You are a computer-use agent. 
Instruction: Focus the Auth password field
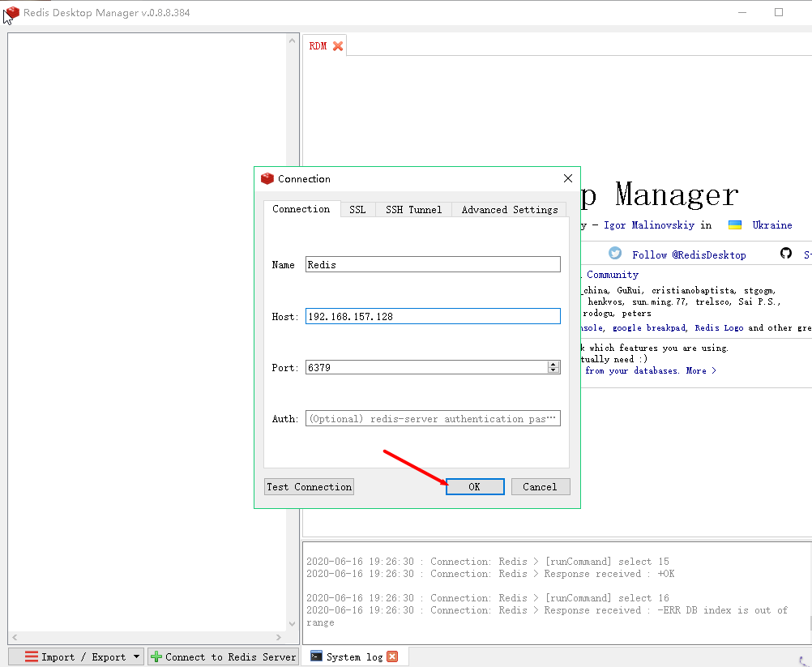click(x=433, y=418)
